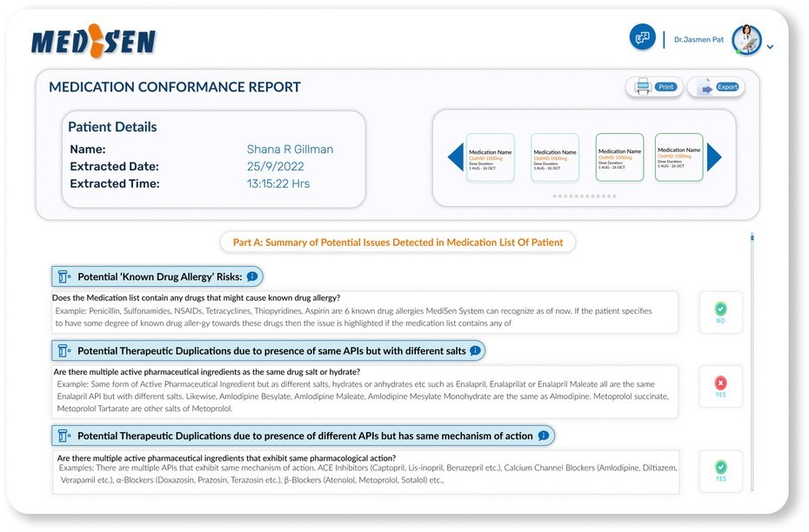
Task: Click the vertical scrollbar on report
Action: (752, 237)
